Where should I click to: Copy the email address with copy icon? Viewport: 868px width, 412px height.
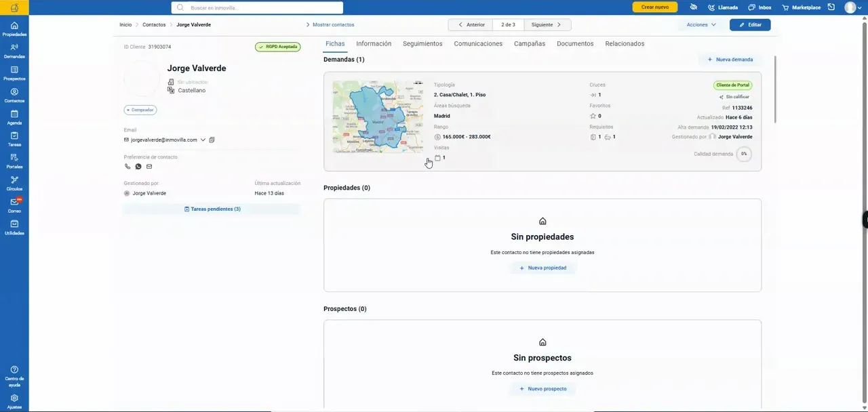tap(212, 140)
